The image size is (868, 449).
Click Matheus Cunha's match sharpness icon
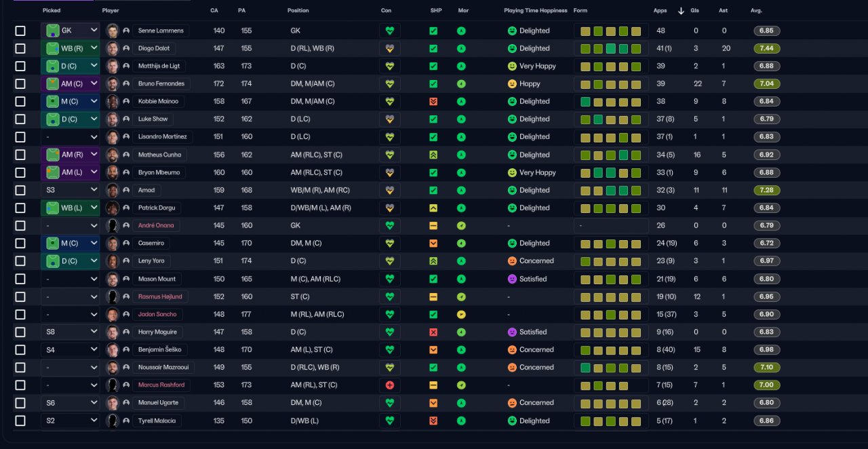[x=433, y=155]
